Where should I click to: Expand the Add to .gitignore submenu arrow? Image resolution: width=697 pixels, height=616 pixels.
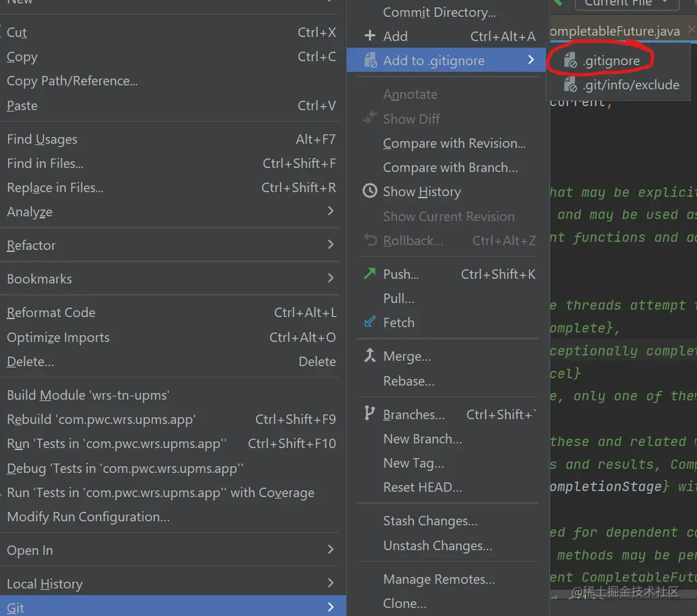pos(531,60)
